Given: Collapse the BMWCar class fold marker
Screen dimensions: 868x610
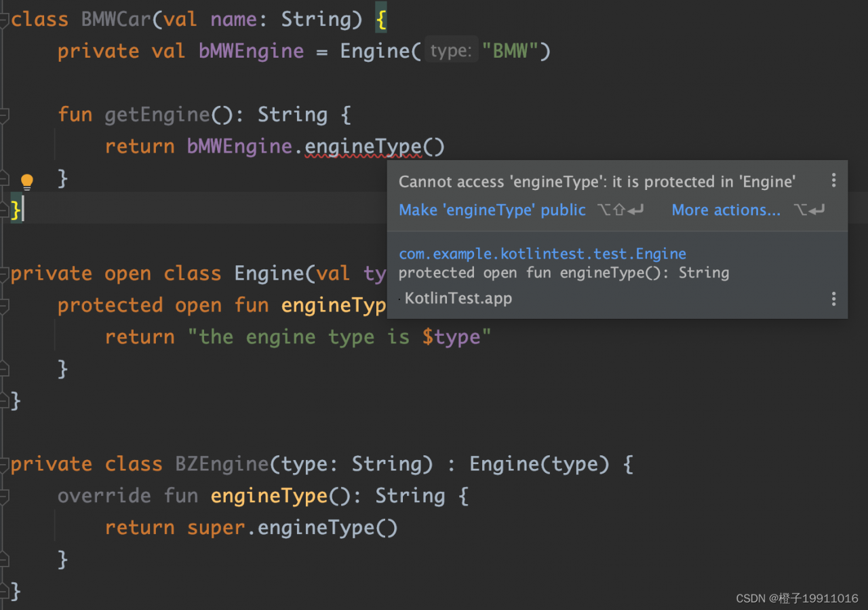Looking at the screenshot, I should 4,20.
